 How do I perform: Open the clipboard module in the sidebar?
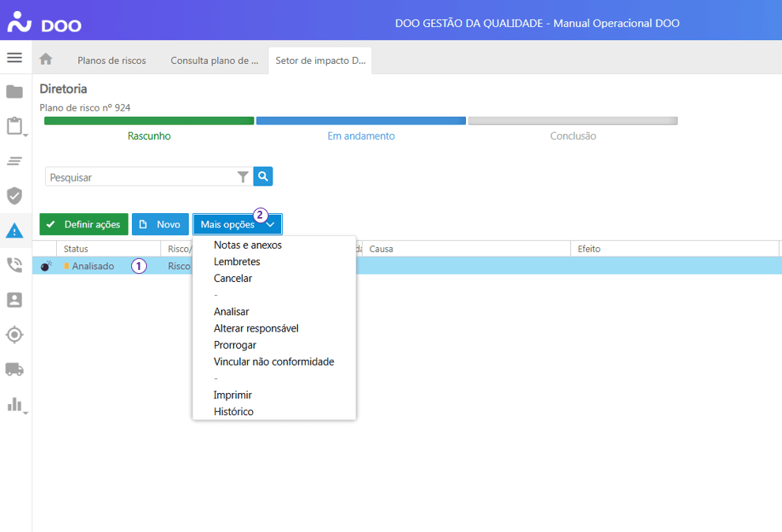[x=14, y=126]
